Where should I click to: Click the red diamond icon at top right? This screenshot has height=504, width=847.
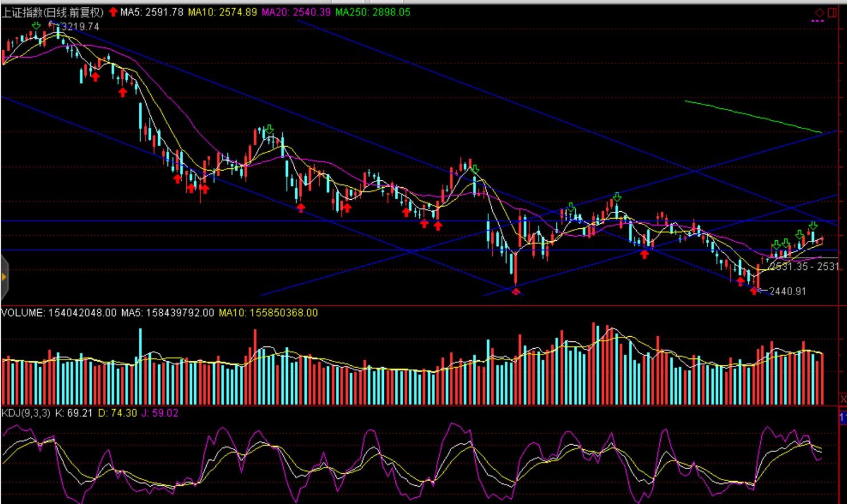[819, 12]
